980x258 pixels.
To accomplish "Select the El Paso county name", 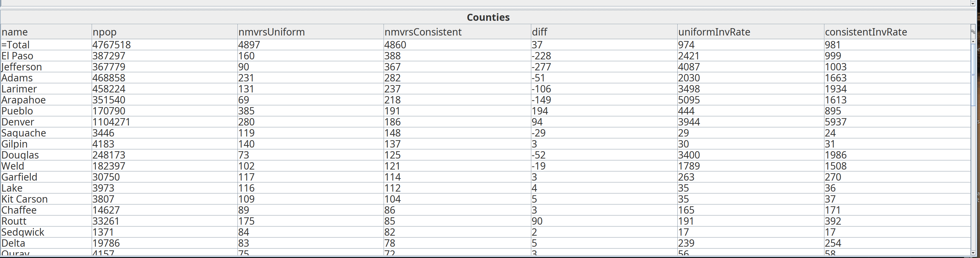I will (x=46, y=56).
